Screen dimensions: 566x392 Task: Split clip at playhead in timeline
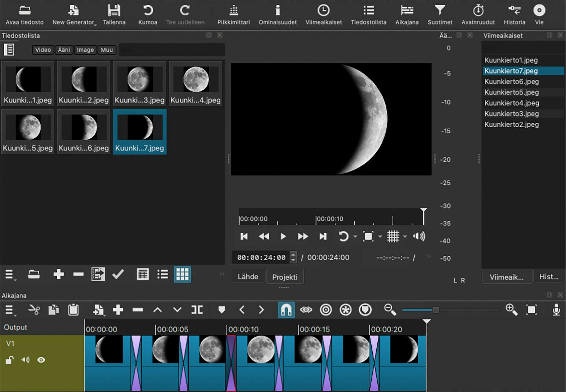point(197,310)
